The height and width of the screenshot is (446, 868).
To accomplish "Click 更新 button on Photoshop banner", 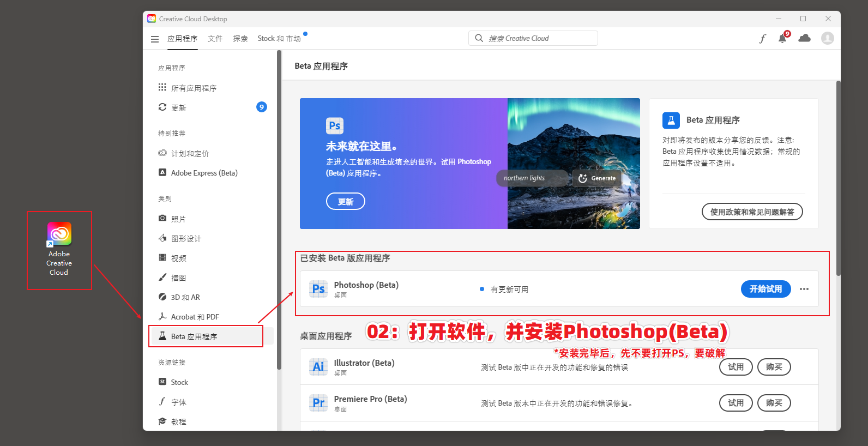I will pos(345,201).
